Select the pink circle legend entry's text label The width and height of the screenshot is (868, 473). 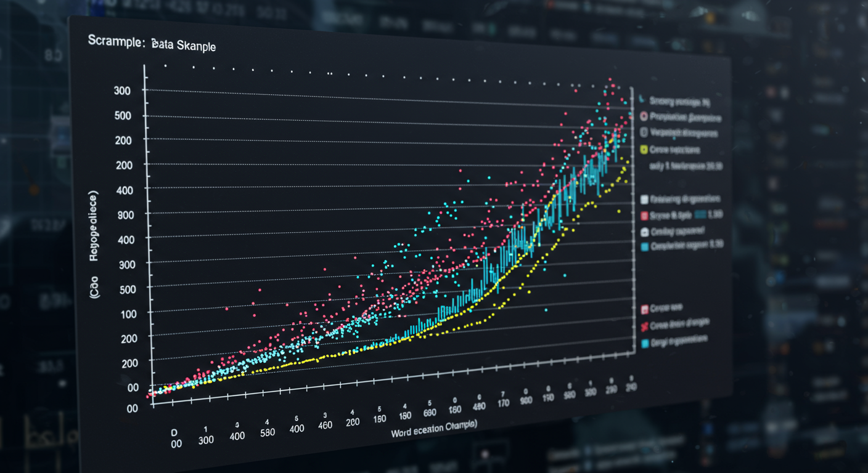(684, 117)
